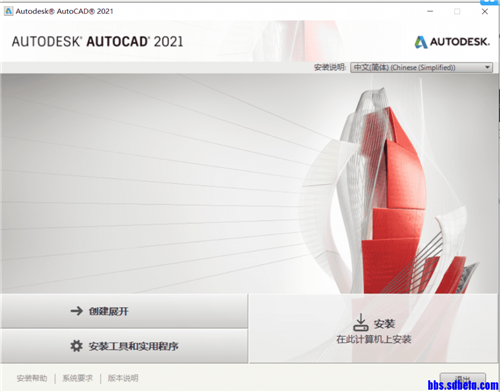Expand the installation language dropdown
This screenshot has width=500, height=392.
click(x=421, y=67)
